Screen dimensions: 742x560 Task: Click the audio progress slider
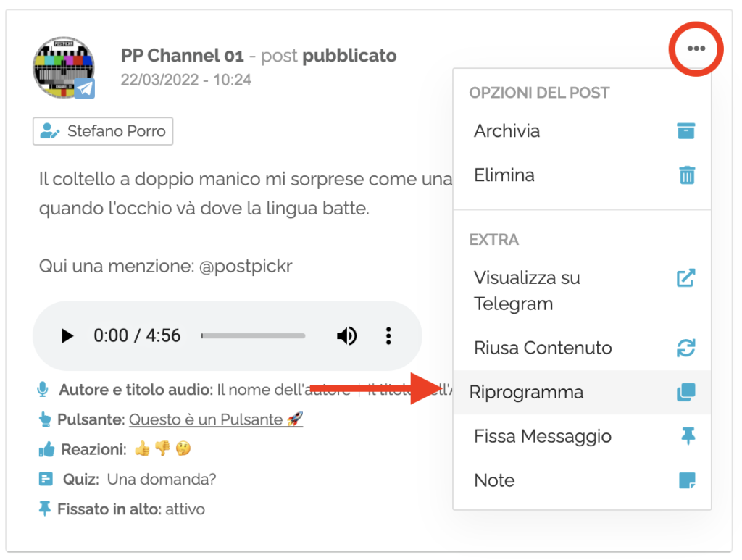tap(253, 335)
